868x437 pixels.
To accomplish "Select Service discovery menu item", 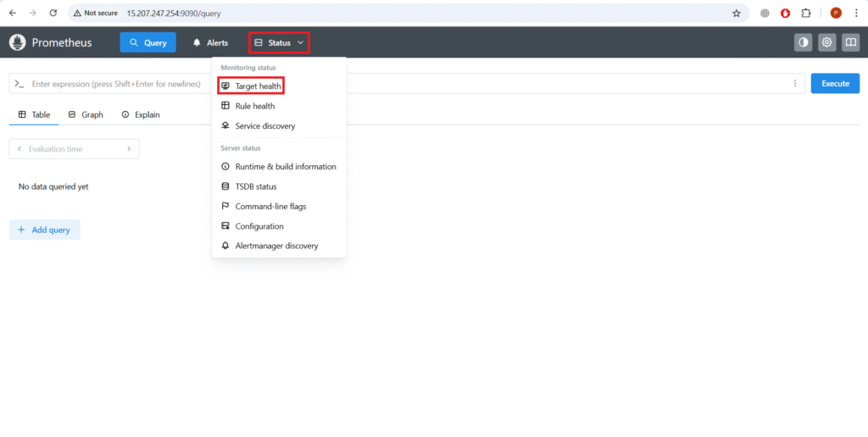I will 279,126.
